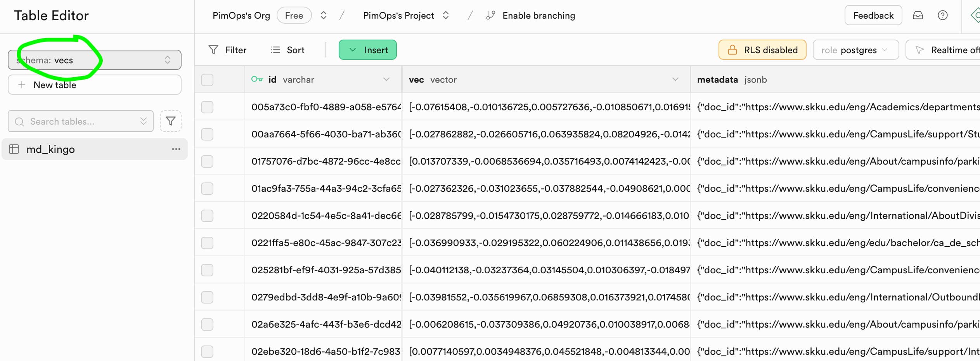Click the Enable branching icon
Viewport: 980px width, 361px height.
490,16
